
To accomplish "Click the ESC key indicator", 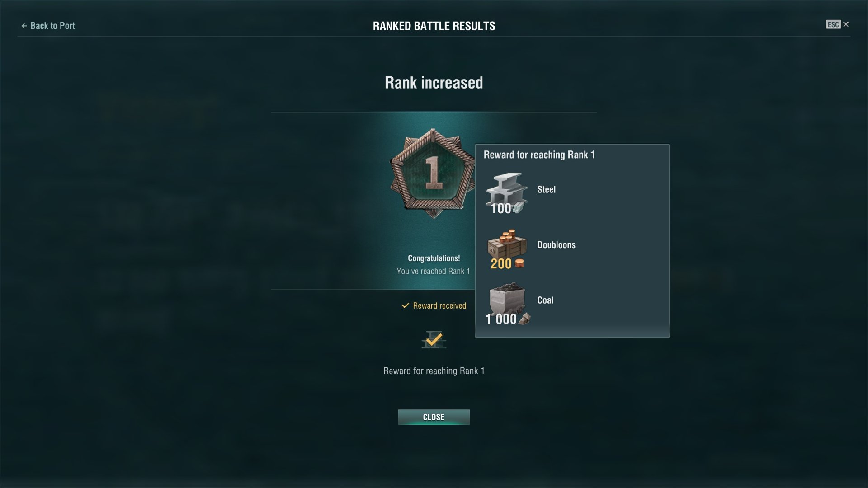I will (833, 24).
